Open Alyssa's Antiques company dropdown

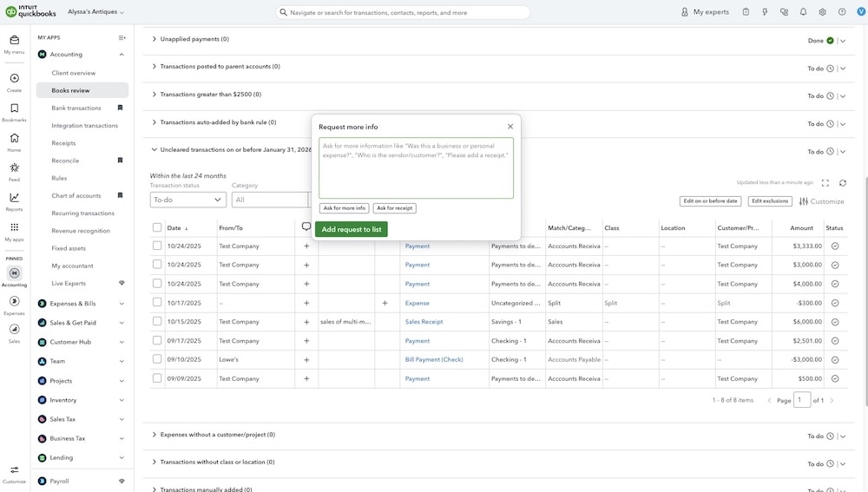pos(95,11)
